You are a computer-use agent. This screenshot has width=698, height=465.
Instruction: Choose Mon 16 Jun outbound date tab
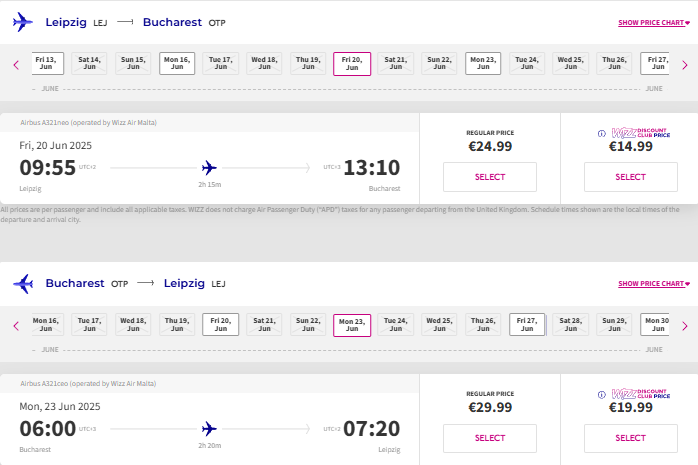click(x=177, y=63)
